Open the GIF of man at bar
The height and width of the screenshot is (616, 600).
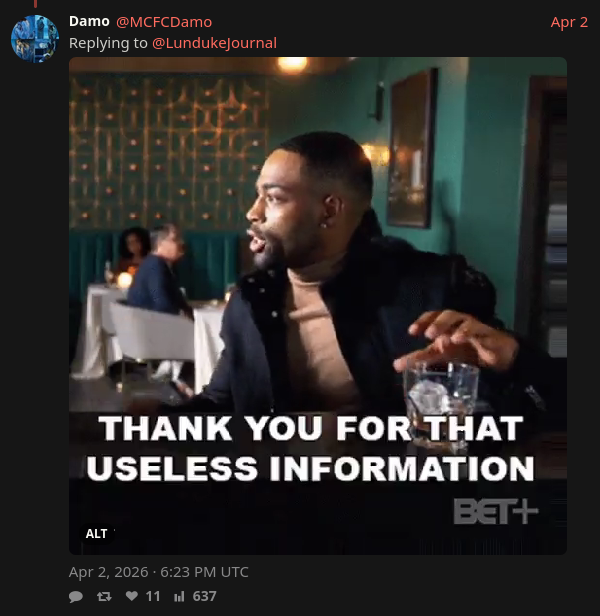point(318,306)
